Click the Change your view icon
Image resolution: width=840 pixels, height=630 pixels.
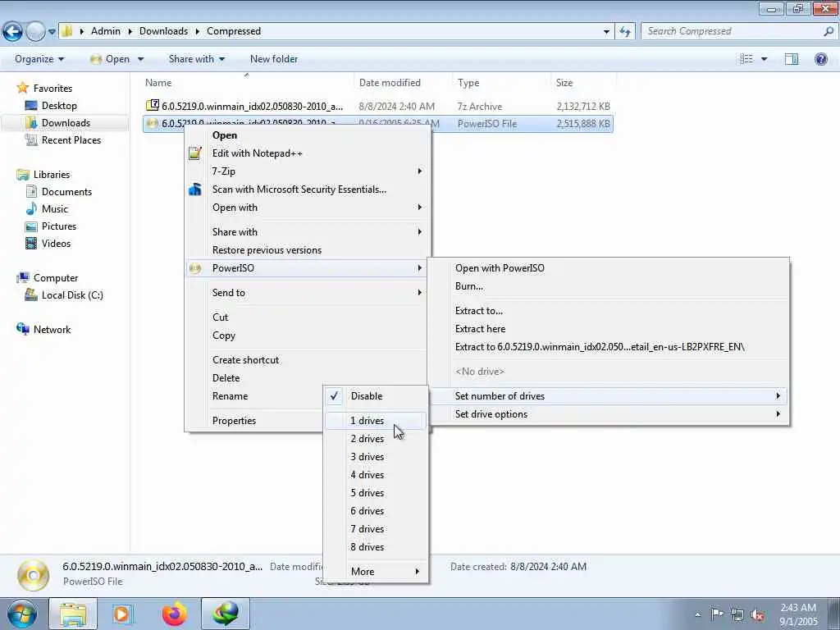746,59
